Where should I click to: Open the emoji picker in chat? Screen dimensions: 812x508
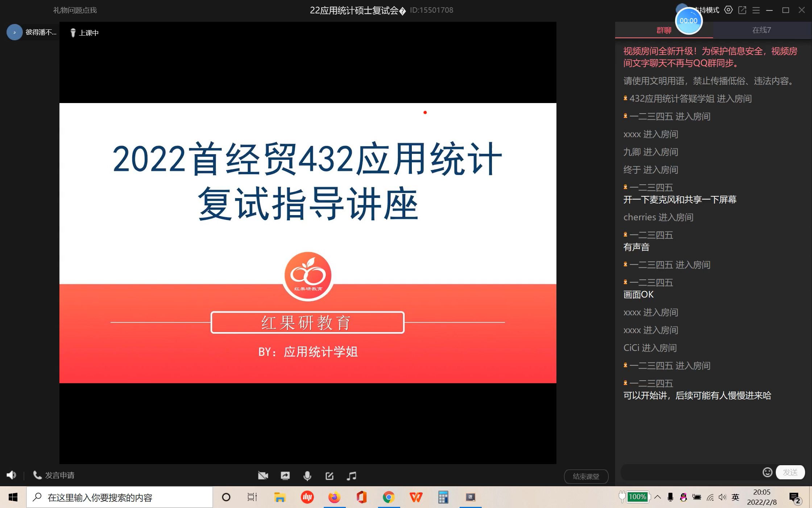pos(767,472)
